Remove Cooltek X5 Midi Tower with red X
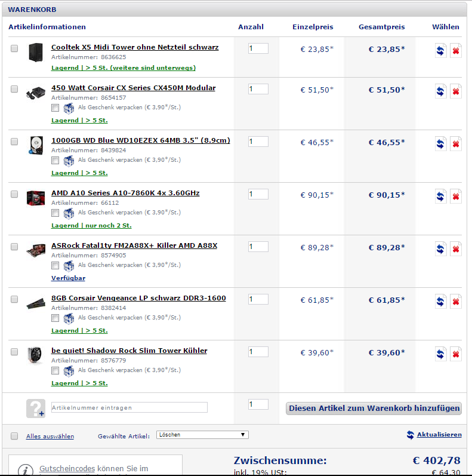The image size is (472, 476). point(456,50)
